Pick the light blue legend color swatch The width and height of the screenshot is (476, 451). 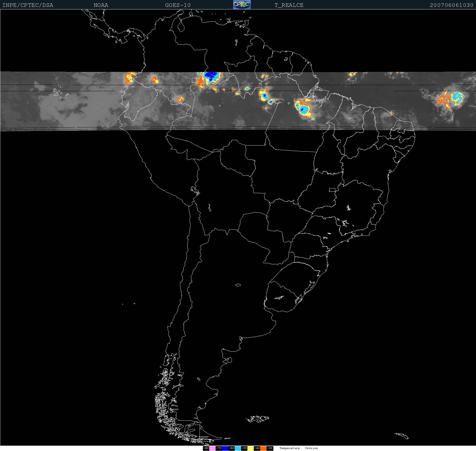tap(238, 448)
